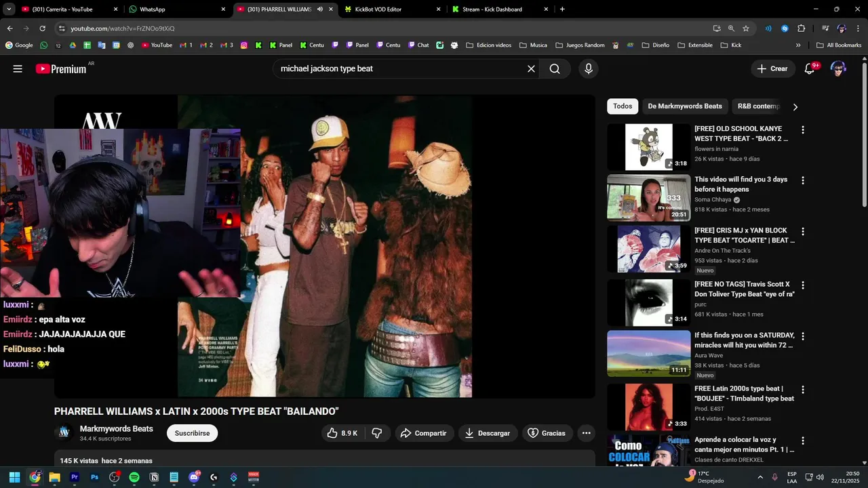Bookmark this page with star icon
The height and width of the screenshot is (488, 868).
pos(746,28)
